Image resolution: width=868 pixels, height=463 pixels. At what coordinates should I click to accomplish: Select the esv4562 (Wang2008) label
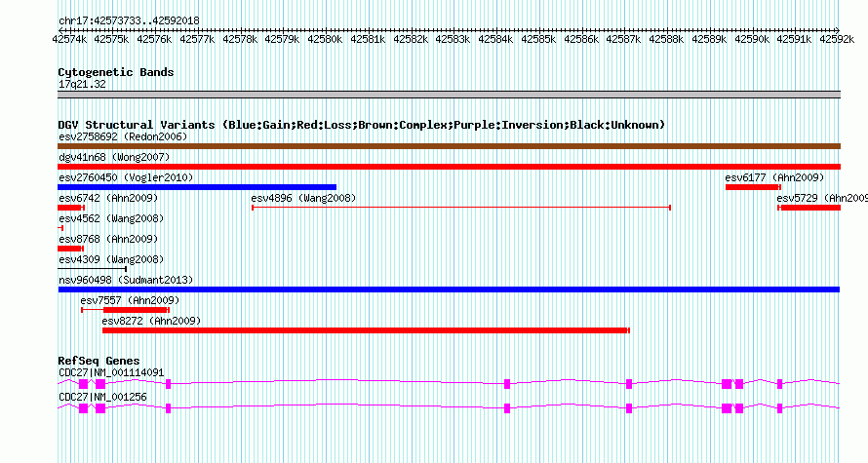click(x=111, y=218)
